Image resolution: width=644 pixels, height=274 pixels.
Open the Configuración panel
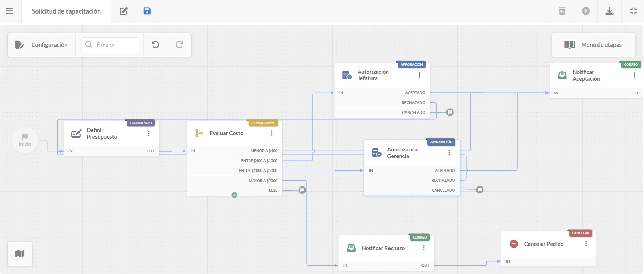[41, 45]
